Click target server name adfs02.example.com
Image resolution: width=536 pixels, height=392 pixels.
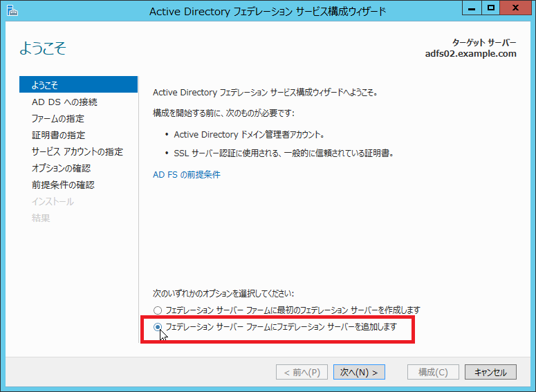coord(471,54)
